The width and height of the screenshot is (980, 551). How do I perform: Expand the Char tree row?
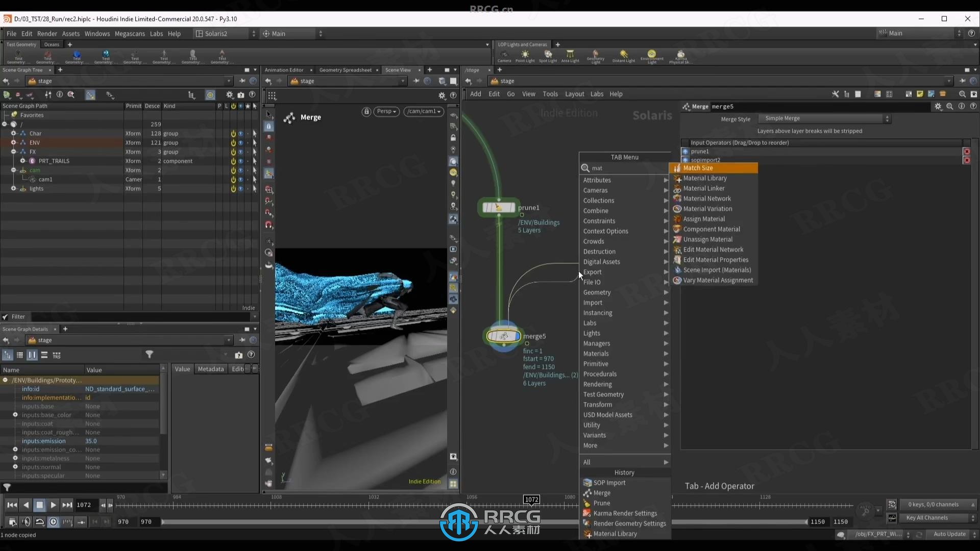pos(14,134)
